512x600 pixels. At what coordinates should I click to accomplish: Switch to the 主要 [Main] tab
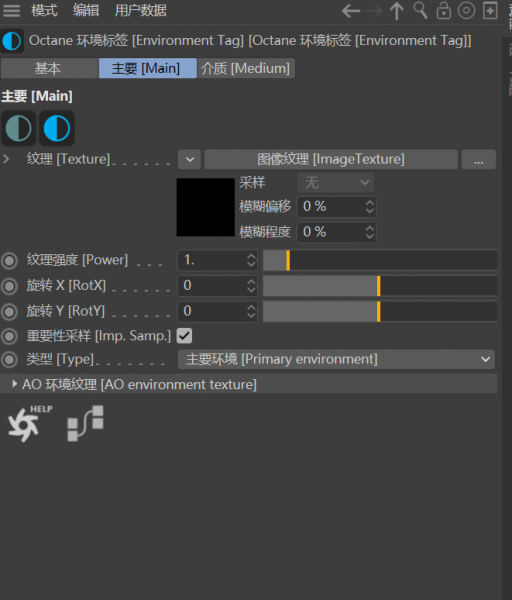(x=148, y=68)
